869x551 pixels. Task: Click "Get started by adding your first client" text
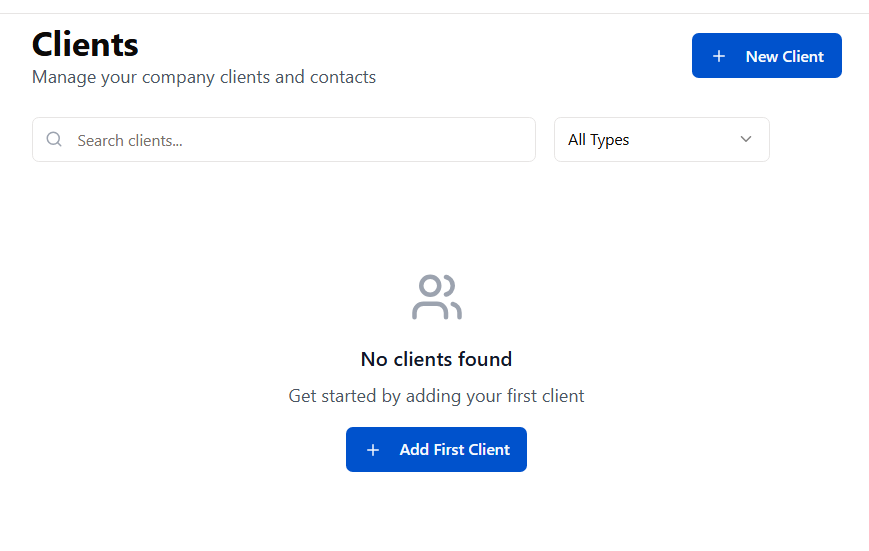[x=436, y=396]
